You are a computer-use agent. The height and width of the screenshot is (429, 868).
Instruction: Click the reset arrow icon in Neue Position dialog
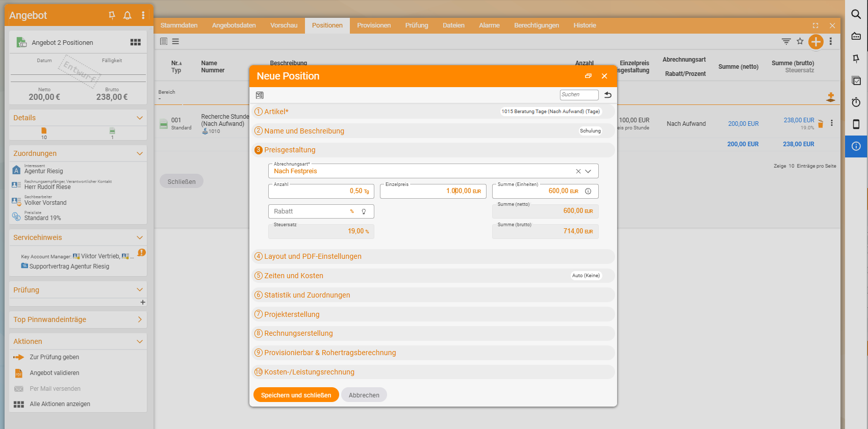[x=608, y=95]
